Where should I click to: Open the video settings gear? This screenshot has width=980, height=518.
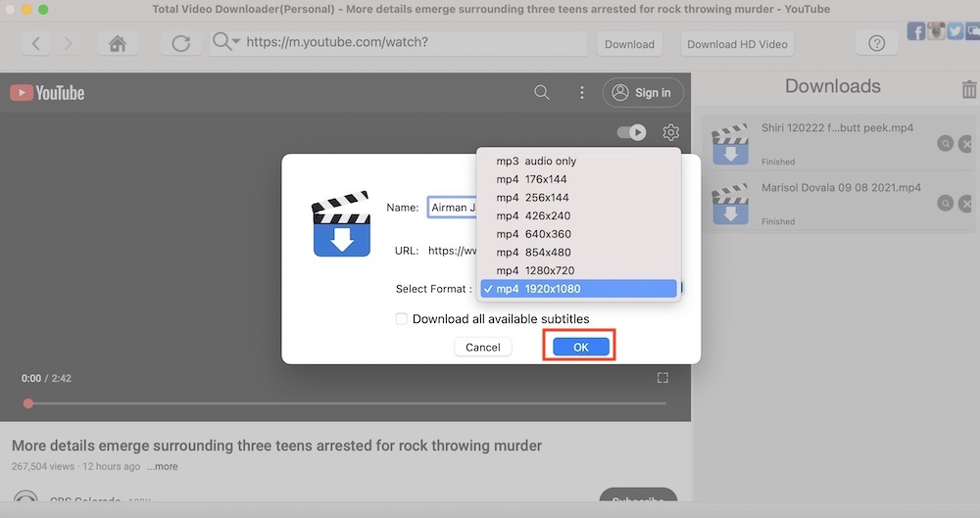[670, 132]
